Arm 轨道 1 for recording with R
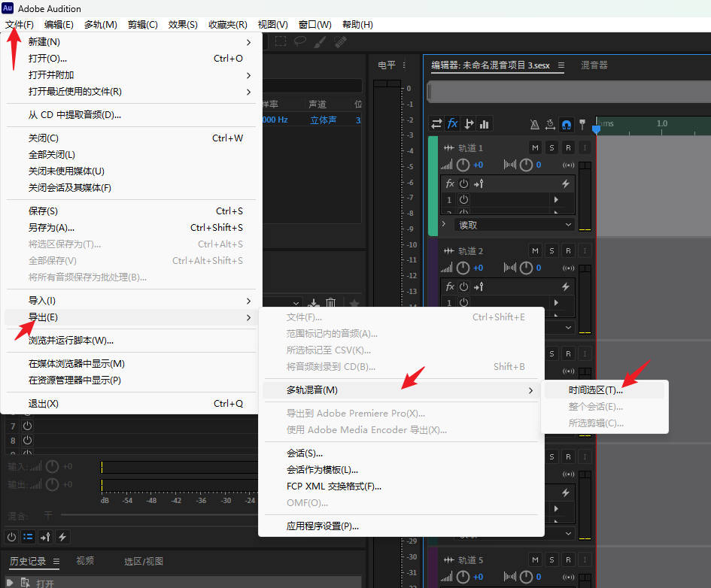The image size is (711, 588). (x=568, y=147)
